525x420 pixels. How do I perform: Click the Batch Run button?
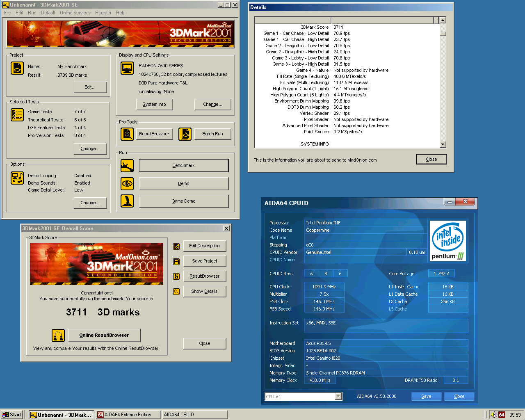212,134
